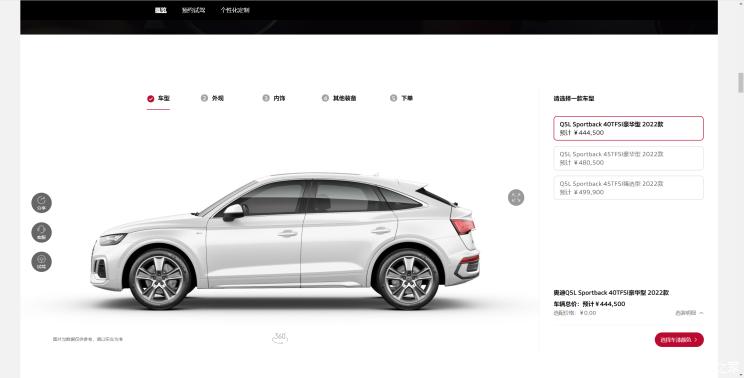Viewport: 744px width, 378px height.
Task: Open fullscreen view with expand arrows icon
Action: click(x=516, y=198)
